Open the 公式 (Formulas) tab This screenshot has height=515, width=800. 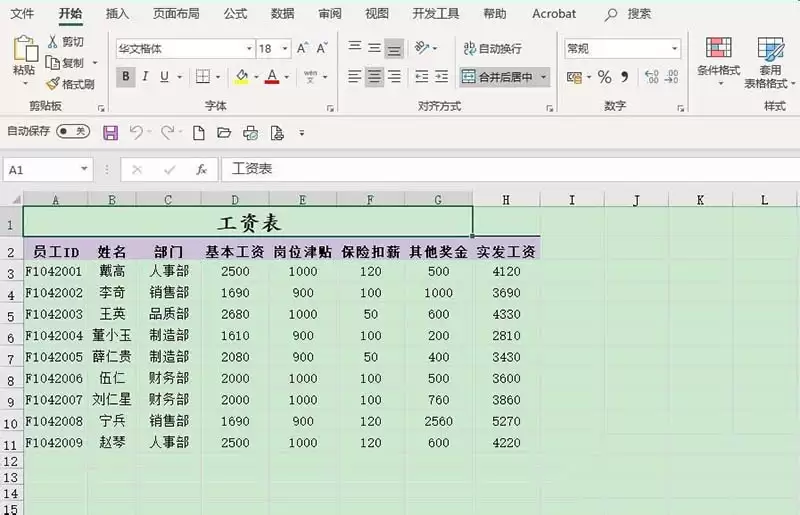(x=235, y=14)
